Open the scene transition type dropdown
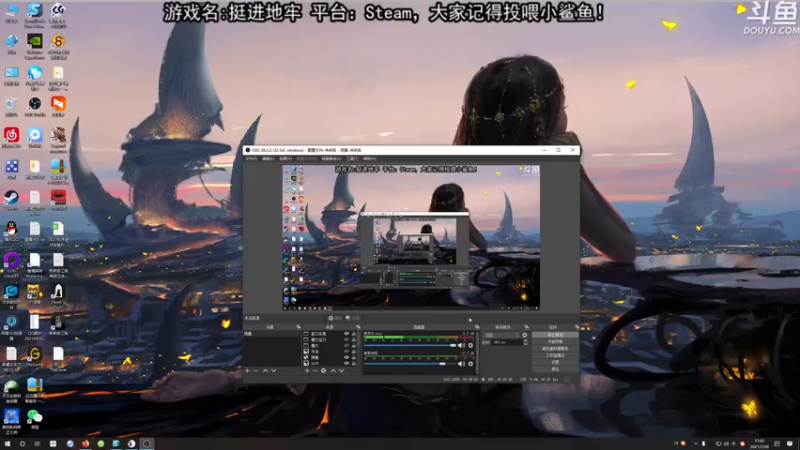Image resolution: width=800 pixels, height=450 pixels. click(x=502, y=335)
